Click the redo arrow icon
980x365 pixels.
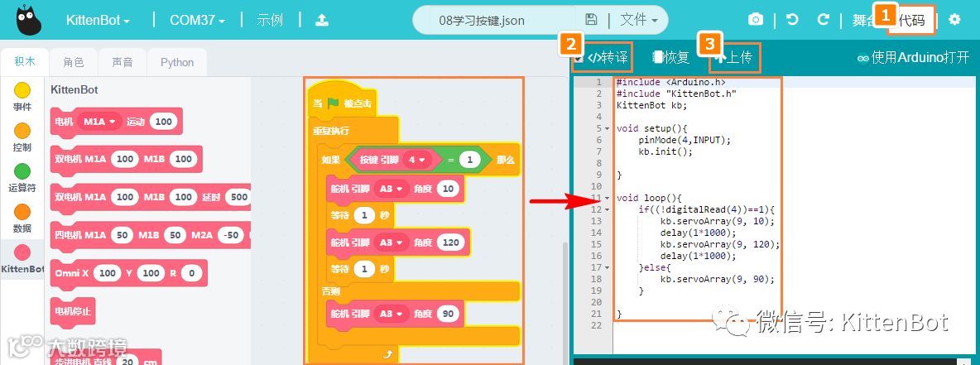(x=823, y=20)
